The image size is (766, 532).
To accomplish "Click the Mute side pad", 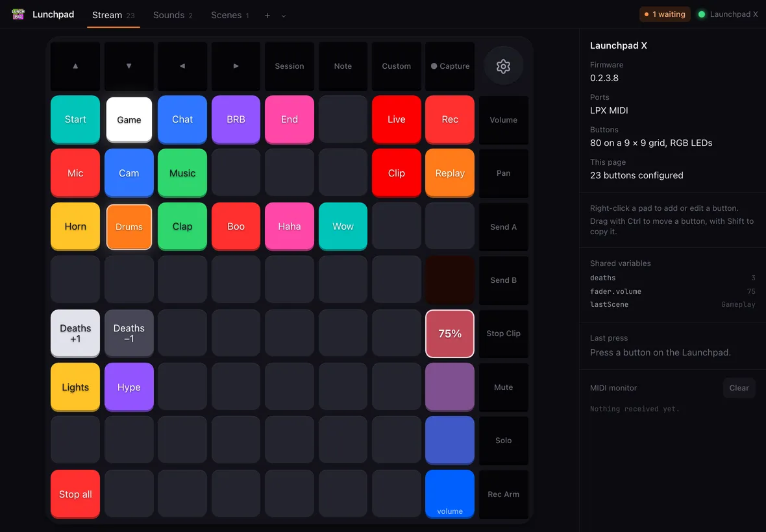I will (503, 387).
